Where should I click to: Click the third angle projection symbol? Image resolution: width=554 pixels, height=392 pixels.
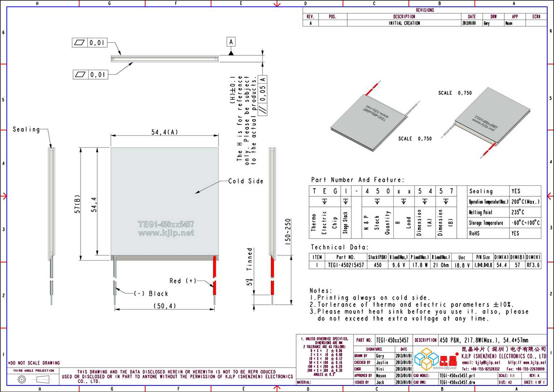pyautogui.click(x=33, y=380)
